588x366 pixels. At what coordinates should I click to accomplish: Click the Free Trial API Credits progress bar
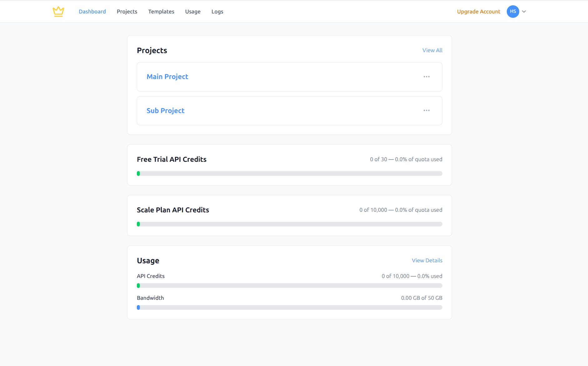tap(289, 174)
